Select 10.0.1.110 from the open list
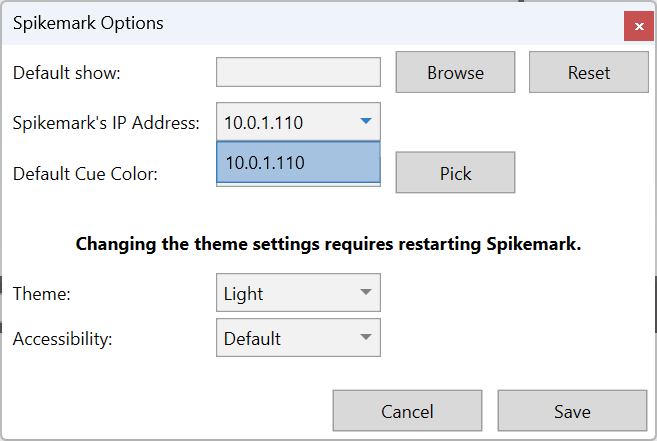Viewport: 657px width, 441px height. click(298, 163)
